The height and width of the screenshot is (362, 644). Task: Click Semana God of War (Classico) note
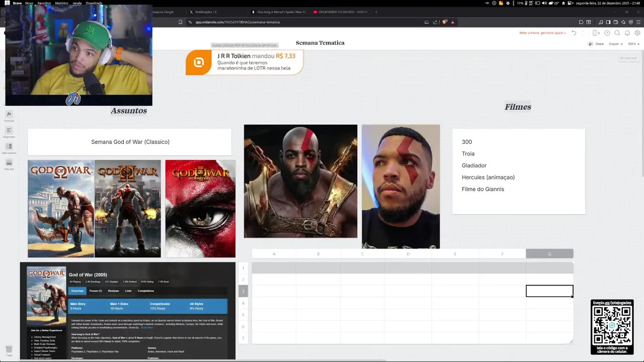[130, 142]
